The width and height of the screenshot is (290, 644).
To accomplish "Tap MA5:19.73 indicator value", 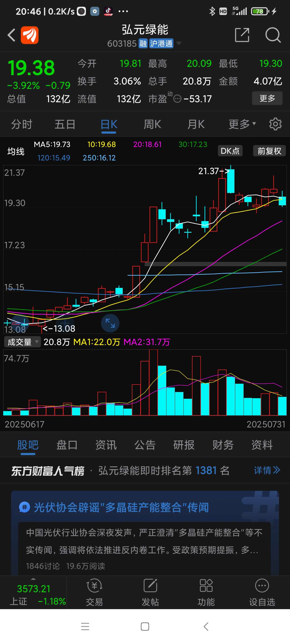I will pos(52,144).
